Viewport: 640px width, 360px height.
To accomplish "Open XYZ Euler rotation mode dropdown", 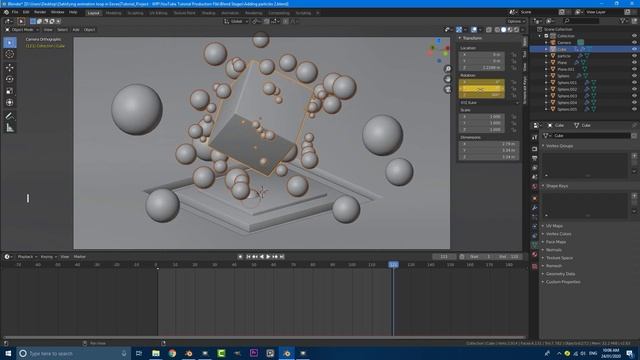I will 489,103.
